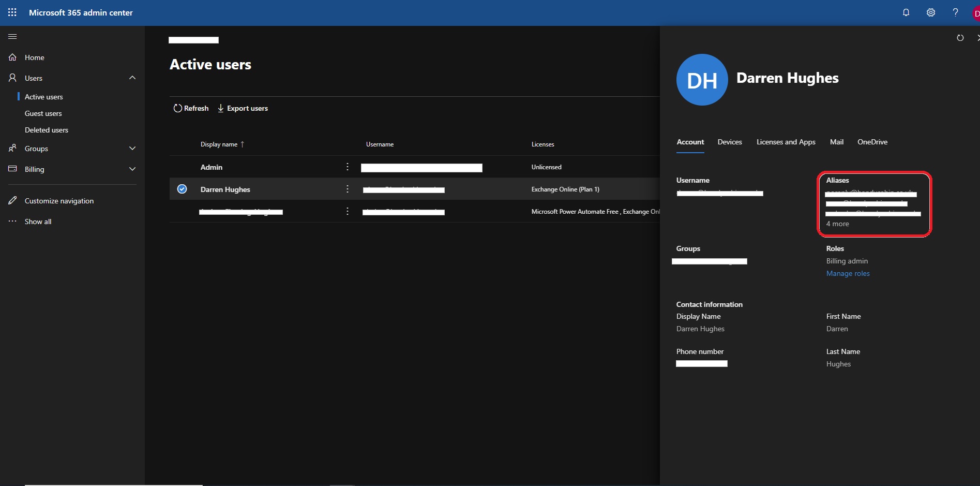Uncheck the Darren Hughes row checkbox
This screenshot has width=980, height=486.
pos(182,189)
